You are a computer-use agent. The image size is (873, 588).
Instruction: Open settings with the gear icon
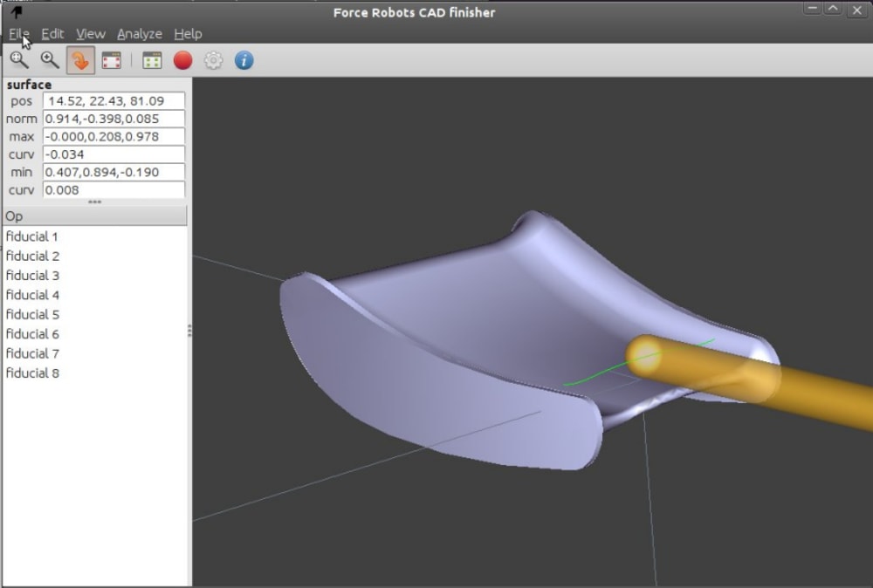[213, 60]
